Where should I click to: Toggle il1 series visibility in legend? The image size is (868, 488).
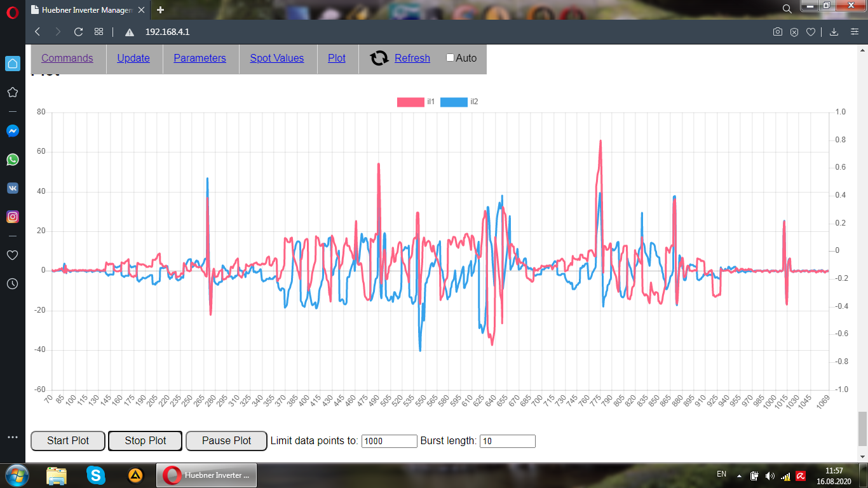tap(410, 102)
